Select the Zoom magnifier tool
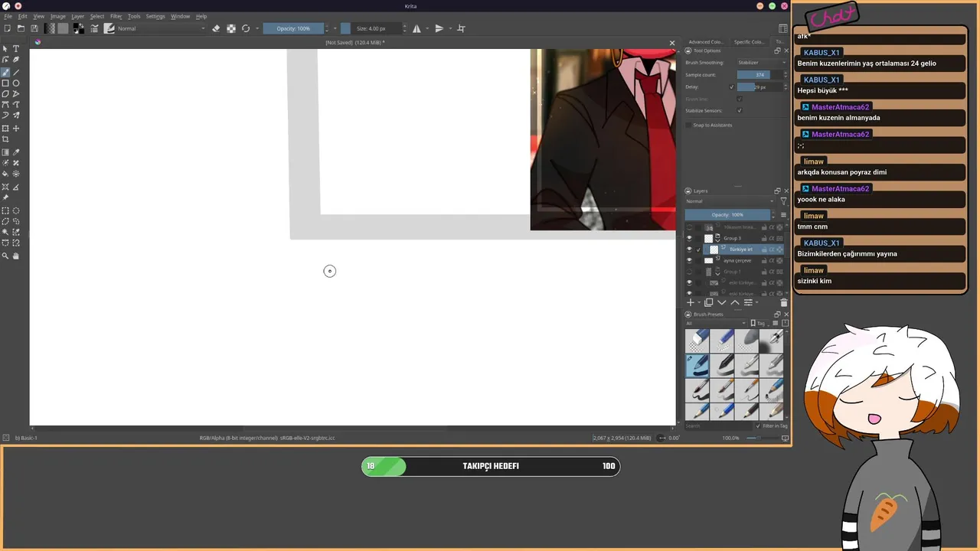 pos(5,256)
